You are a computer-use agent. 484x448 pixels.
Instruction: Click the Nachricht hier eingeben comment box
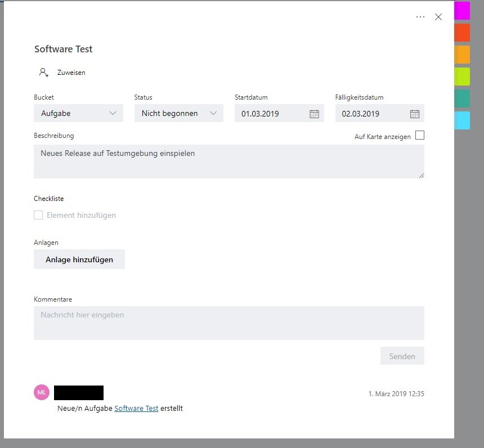point(229,323)
